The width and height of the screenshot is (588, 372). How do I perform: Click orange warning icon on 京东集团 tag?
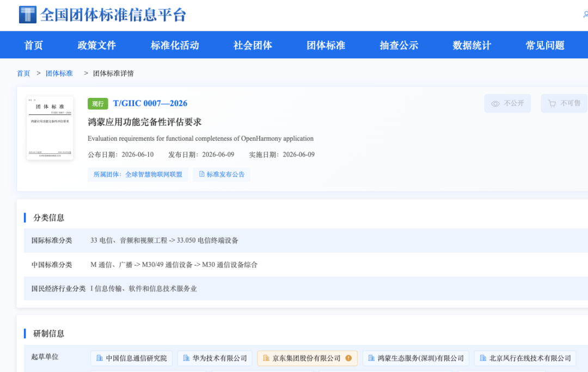349,358
